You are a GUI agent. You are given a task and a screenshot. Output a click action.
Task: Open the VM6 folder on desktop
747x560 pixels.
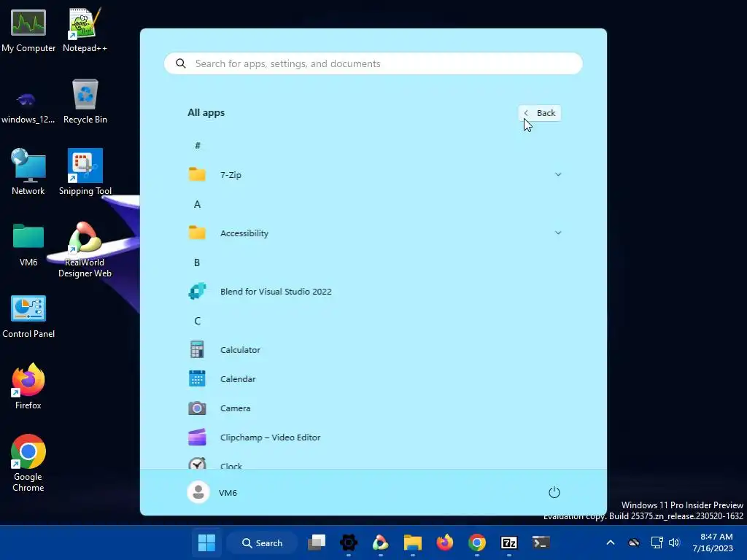[x=28, y=245]
